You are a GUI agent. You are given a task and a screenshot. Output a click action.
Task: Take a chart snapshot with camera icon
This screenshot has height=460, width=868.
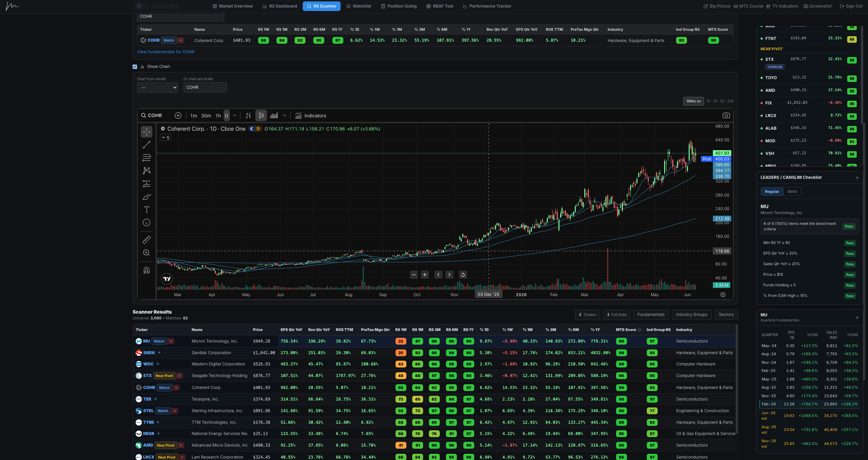click(x=726, y=115)
